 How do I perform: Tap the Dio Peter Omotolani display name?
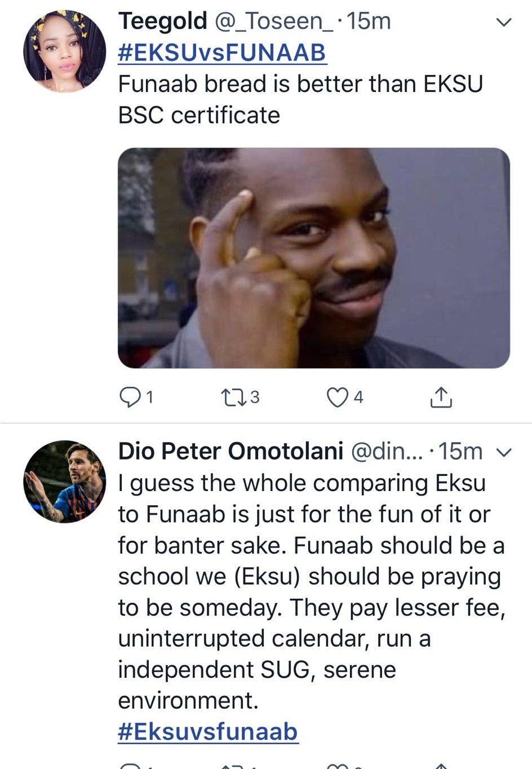coord(230,451)
